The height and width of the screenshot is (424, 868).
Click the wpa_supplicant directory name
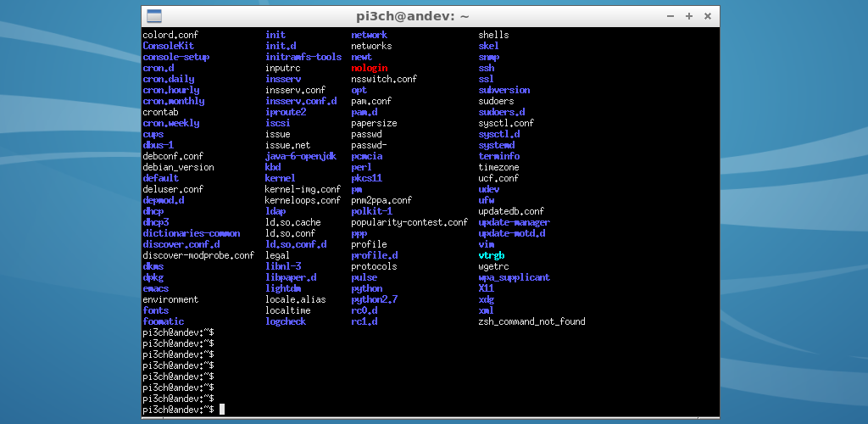tap(515, 277)
